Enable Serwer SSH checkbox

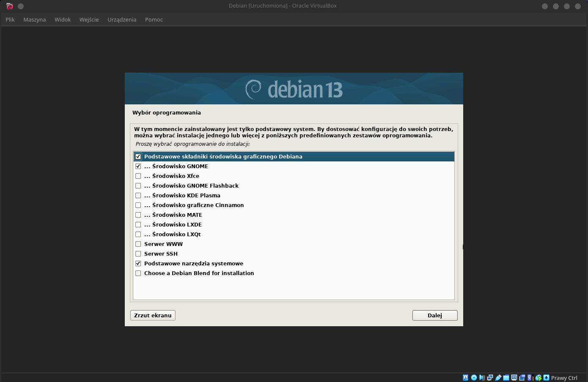point(138,254)
